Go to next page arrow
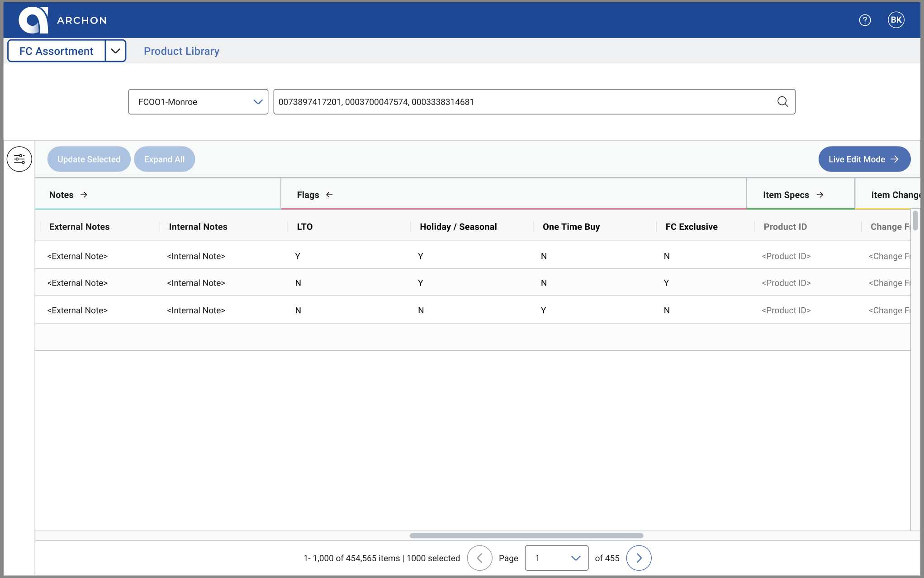924x578 pixels. (639, 558)
